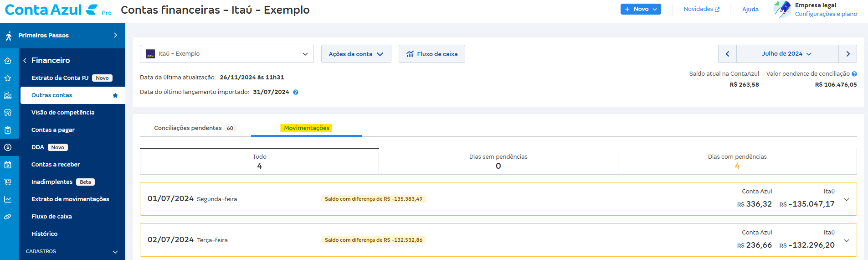Viewport: 868px width, 260px height.
Task: Click the home icon in the sidebar
Action: pos(8,61)
